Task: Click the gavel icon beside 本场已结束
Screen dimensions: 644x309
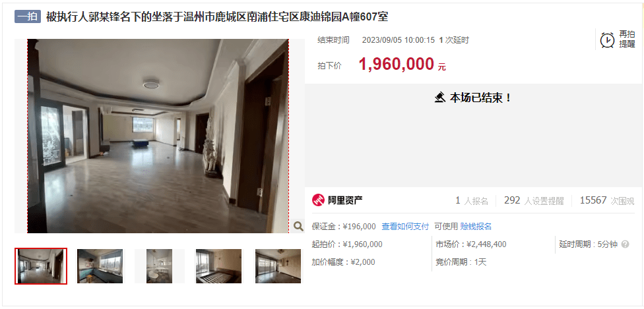Action: click(440, 98)
